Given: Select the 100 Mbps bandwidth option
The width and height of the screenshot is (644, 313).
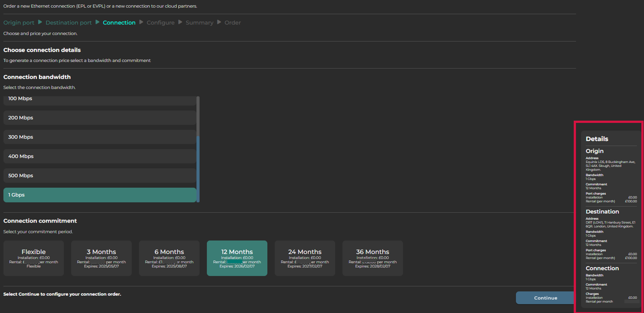Looking at the screenshot, I should 100,99.
